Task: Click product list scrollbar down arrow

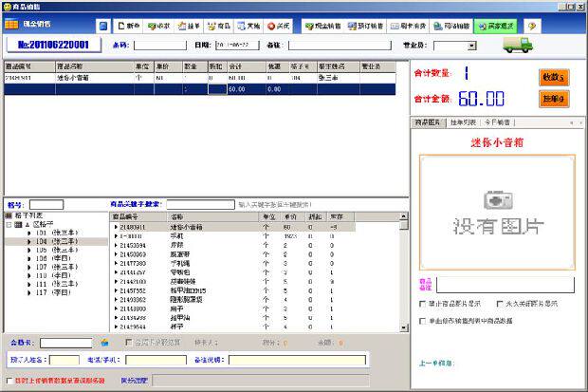Action: (x=403, y=327)
